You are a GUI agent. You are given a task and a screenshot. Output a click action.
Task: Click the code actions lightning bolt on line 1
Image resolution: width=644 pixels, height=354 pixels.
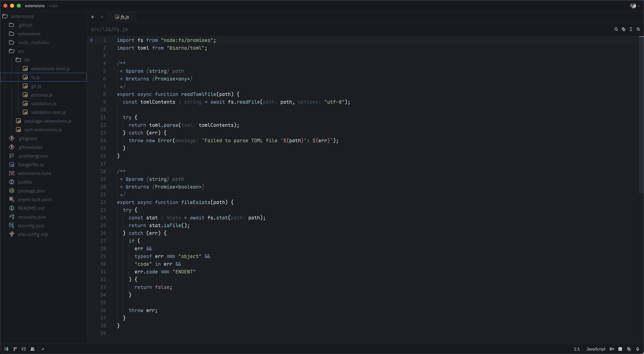pyautogui.click(x=92, y=40)
